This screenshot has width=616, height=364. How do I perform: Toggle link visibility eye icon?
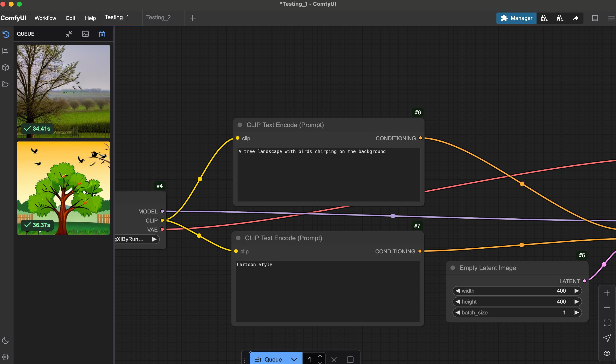coord(607,353)
